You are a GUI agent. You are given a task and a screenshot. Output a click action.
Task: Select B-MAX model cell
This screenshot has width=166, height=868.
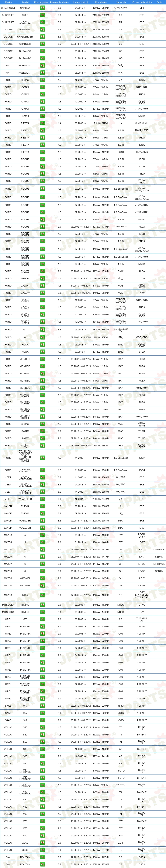click(x=25, y=80)
